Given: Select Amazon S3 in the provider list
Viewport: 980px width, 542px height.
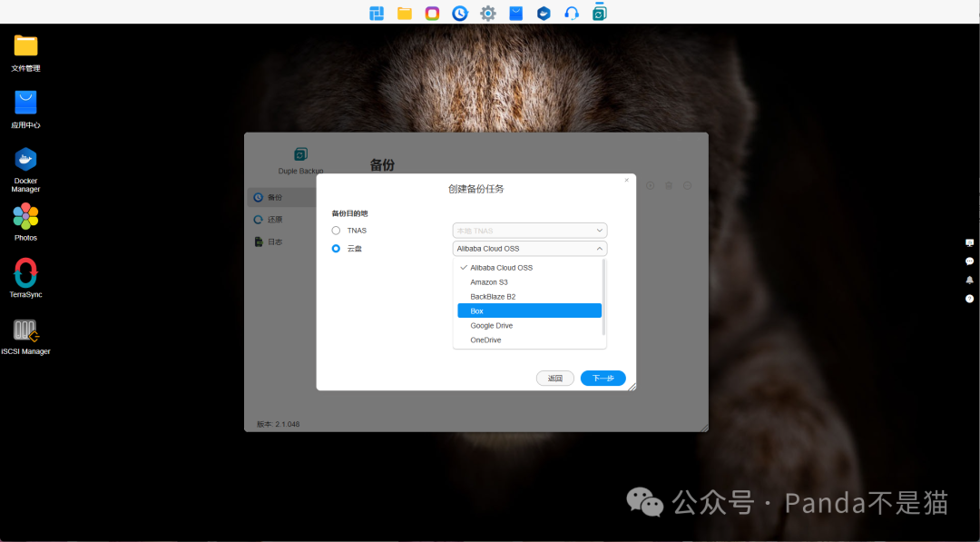Looking at the screenshot, I should point(488,281).
